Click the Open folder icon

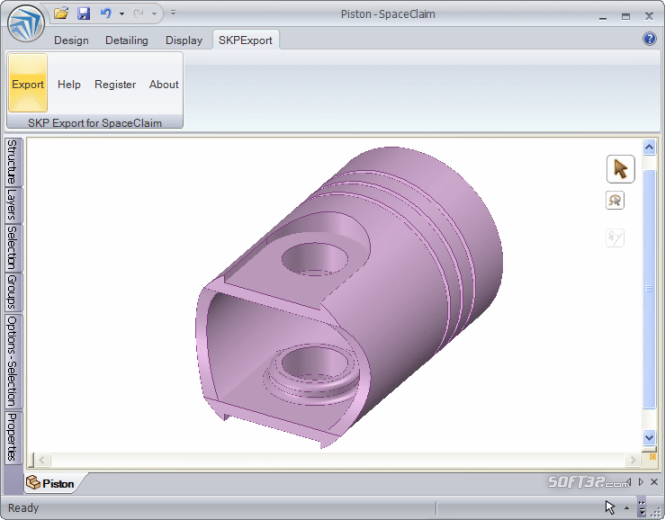click(x=61, y=14)
